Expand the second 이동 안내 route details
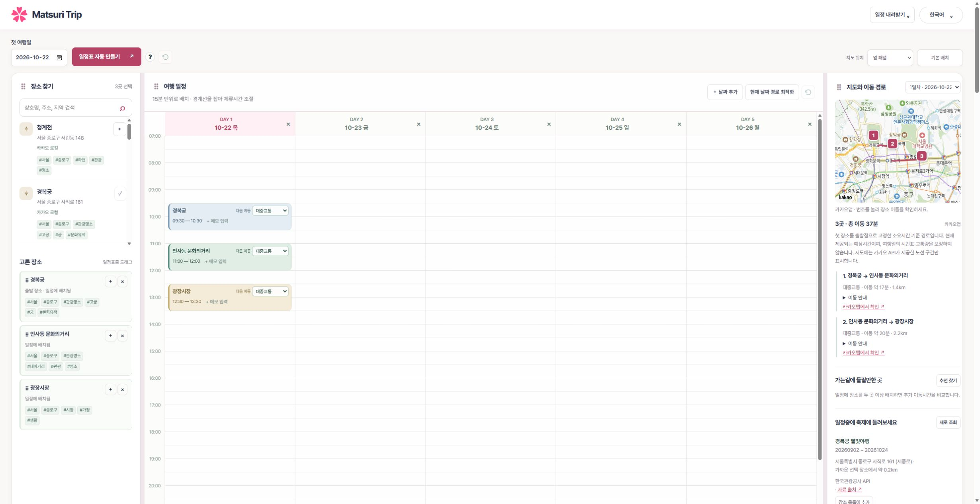 tap(855, 344)
